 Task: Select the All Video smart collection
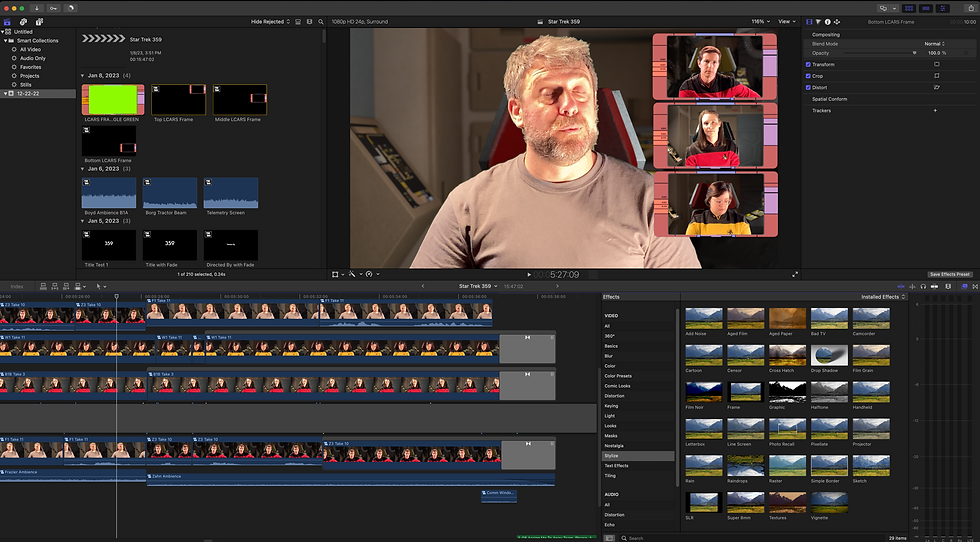30,49
